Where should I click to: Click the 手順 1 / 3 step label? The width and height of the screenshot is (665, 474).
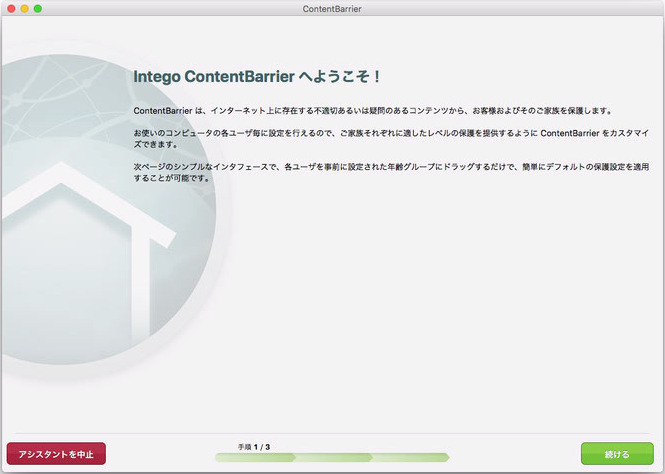tap(254, 447)
